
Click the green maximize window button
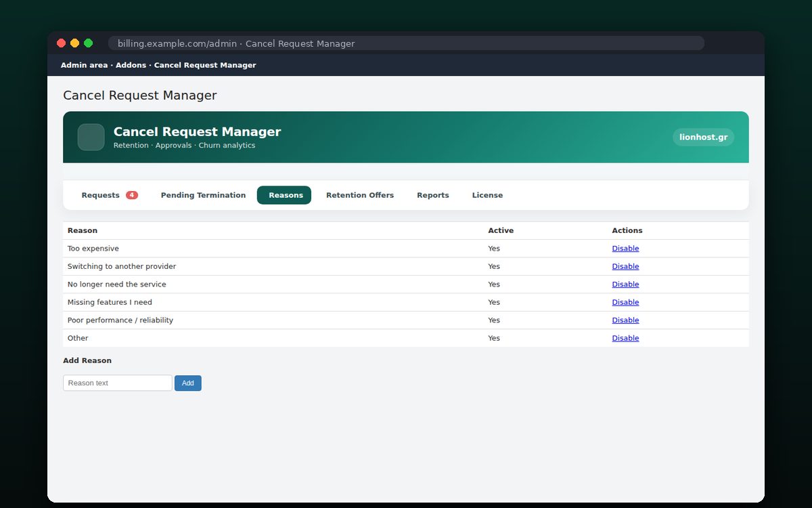[x=88, y=43]
